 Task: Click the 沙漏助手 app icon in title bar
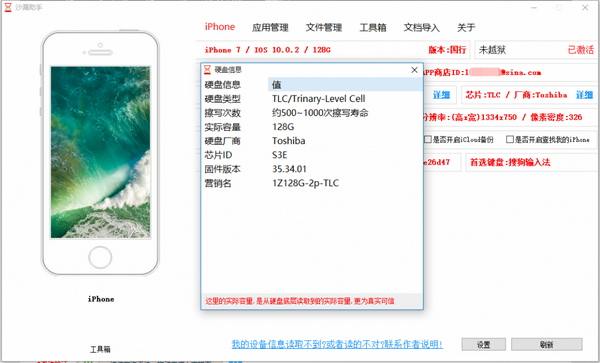coord(8,7)
